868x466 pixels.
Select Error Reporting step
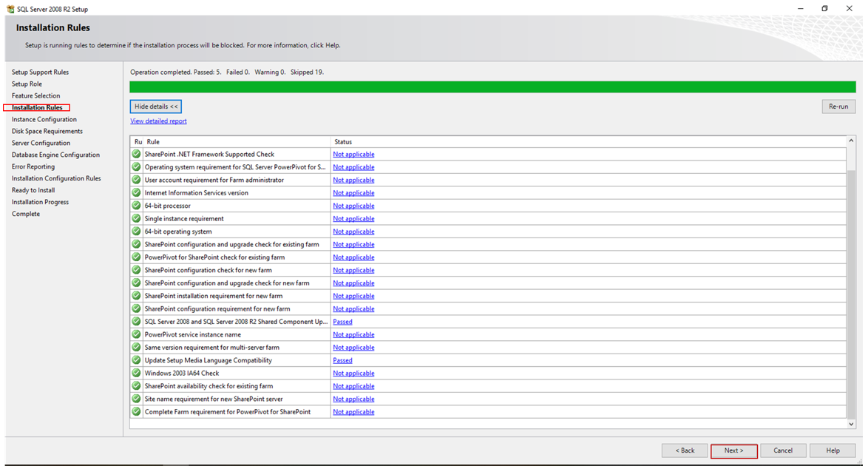click(x=33, y=166)
